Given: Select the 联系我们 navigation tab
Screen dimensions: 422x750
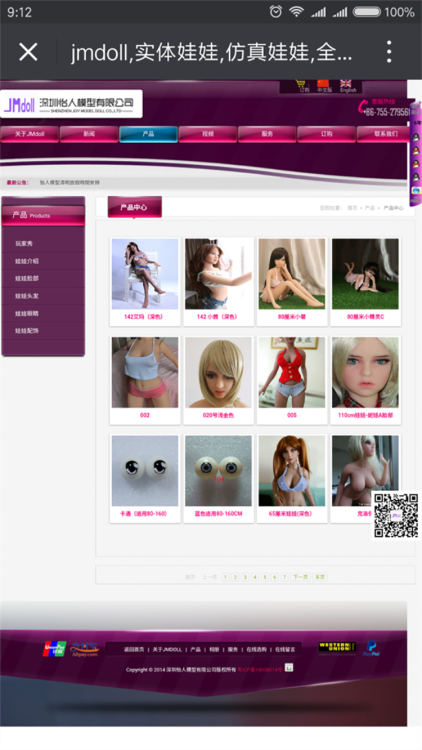Looking at the screenshot, I should coord(386,134).
